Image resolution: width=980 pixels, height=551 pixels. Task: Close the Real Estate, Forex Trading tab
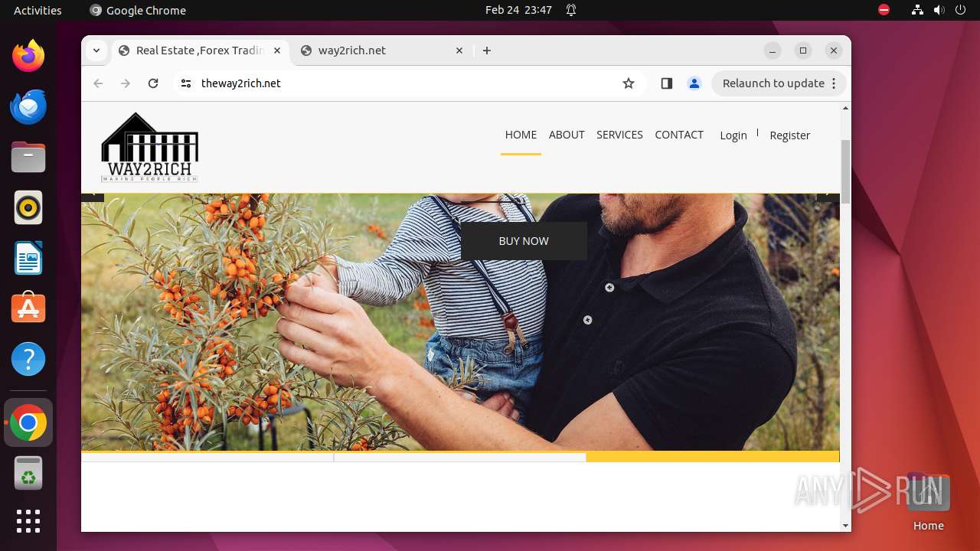[277, 51]
